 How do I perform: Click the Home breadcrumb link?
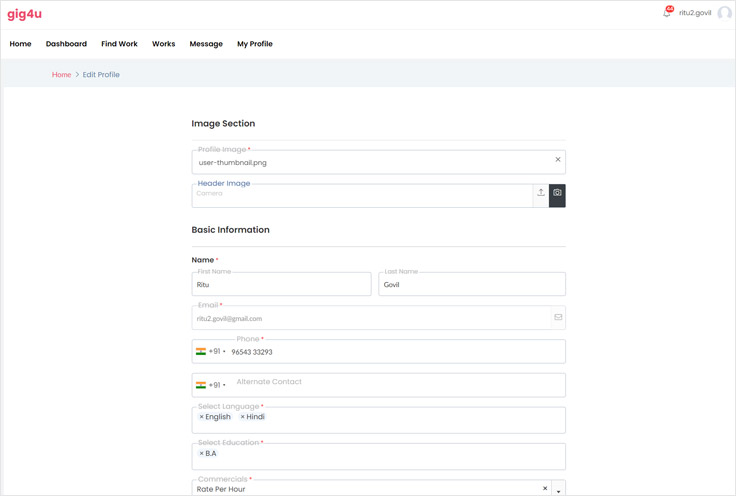[61, 75]
